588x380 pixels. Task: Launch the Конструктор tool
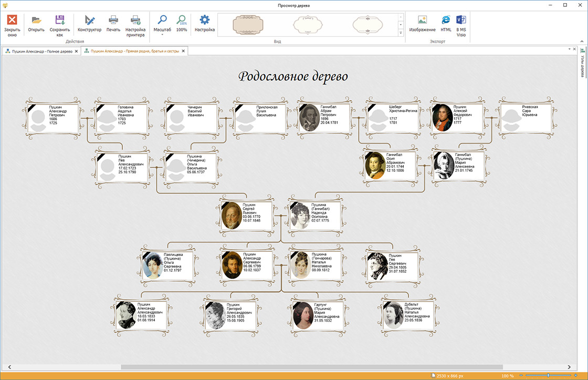[x=89, y=20]
